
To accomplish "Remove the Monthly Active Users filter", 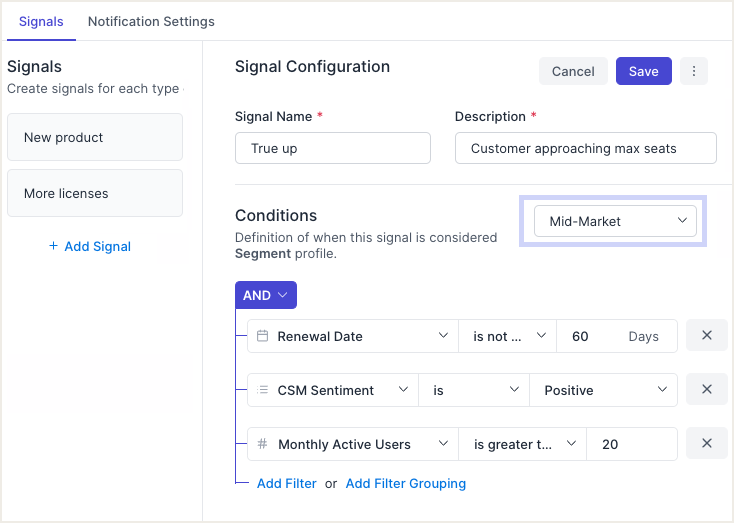I will [706, 444].
